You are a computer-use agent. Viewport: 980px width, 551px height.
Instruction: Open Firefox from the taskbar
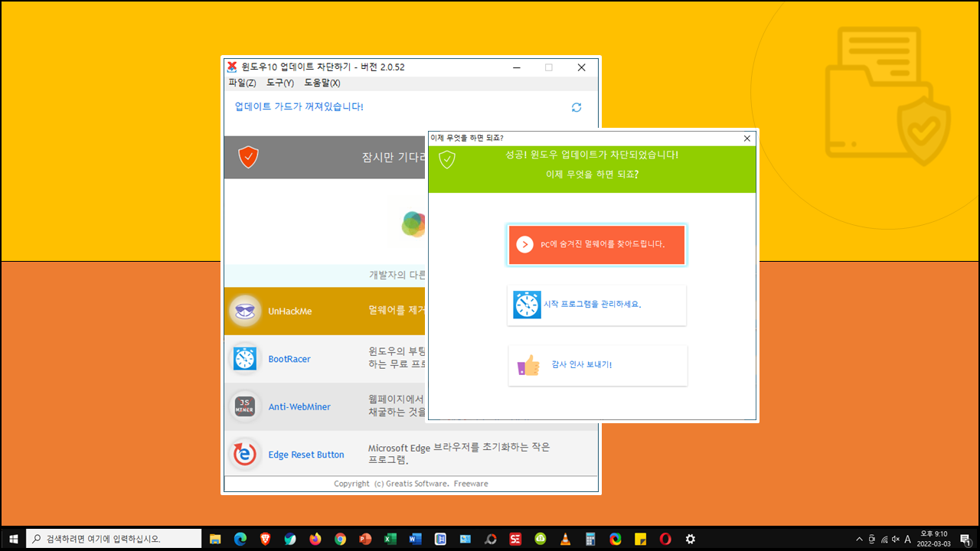point(315,539)
